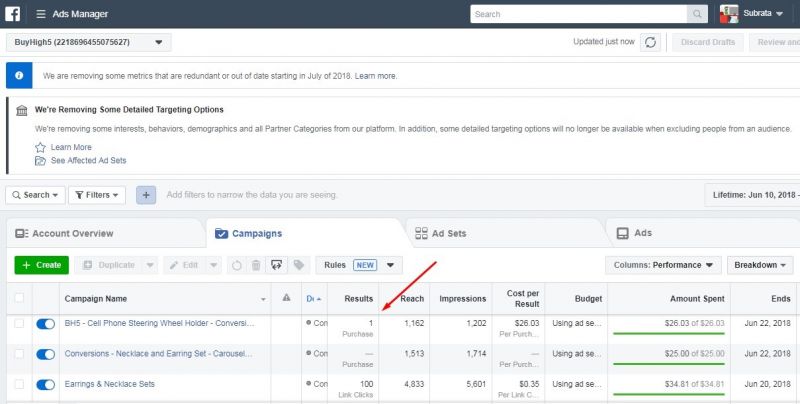
Task: Open the Learn More link under targeting notice
Action: [x=71, y=147]
